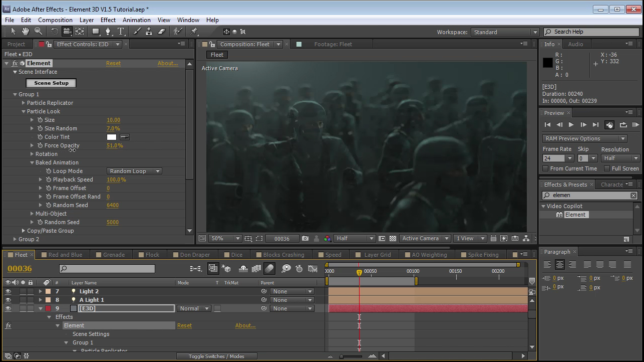
Task: Select the Hand tool
Action: pyautogui.click(x=25, y=32)
